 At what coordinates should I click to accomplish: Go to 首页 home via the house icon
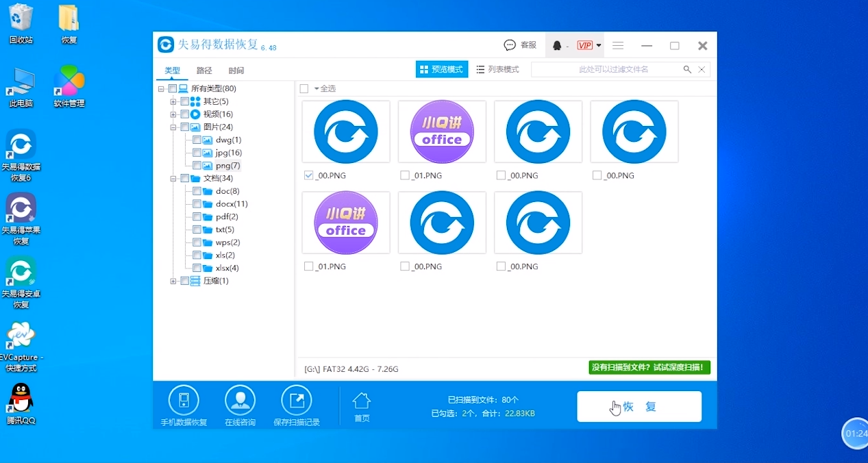point(362,401)
